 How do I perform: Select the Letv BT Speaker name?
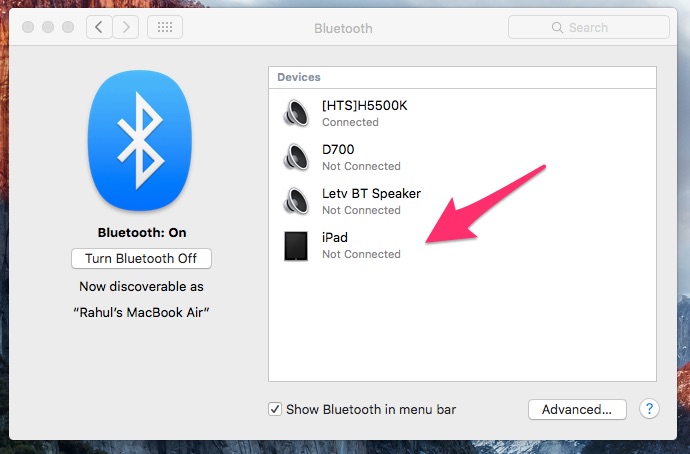371,194
